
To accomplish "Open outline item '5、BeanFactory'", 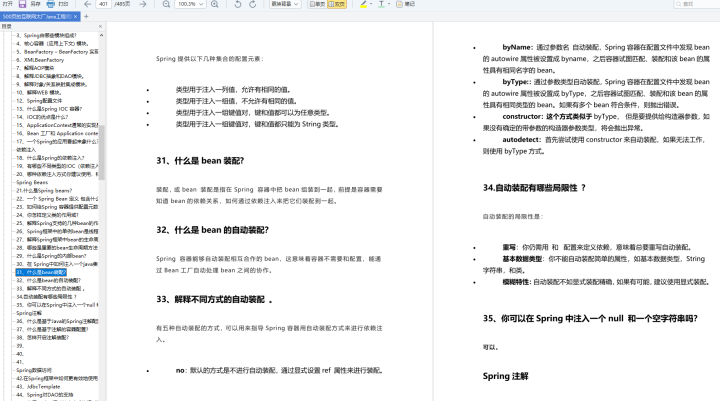I will coord(57,51).
